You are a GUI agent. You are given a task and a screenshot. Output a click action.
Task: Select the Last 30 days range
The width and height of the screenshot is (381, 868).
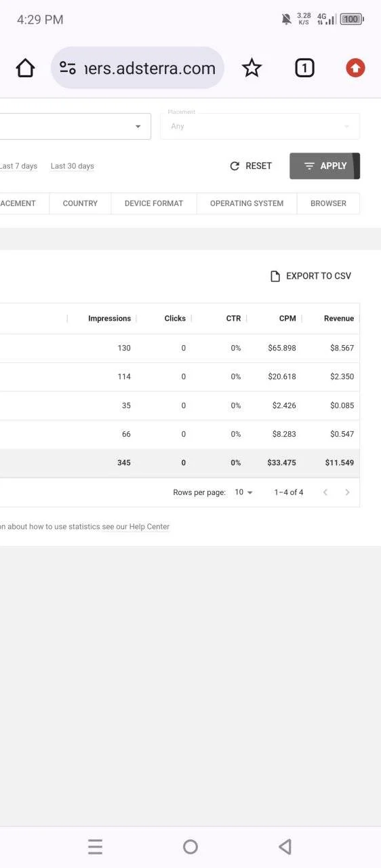pos(73,166)
